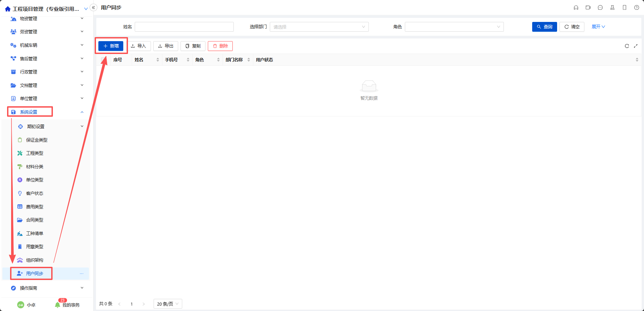644x311 pixels.
Task: Open the 20 条/页 page size dropdown
Action: tap(168, 304)
